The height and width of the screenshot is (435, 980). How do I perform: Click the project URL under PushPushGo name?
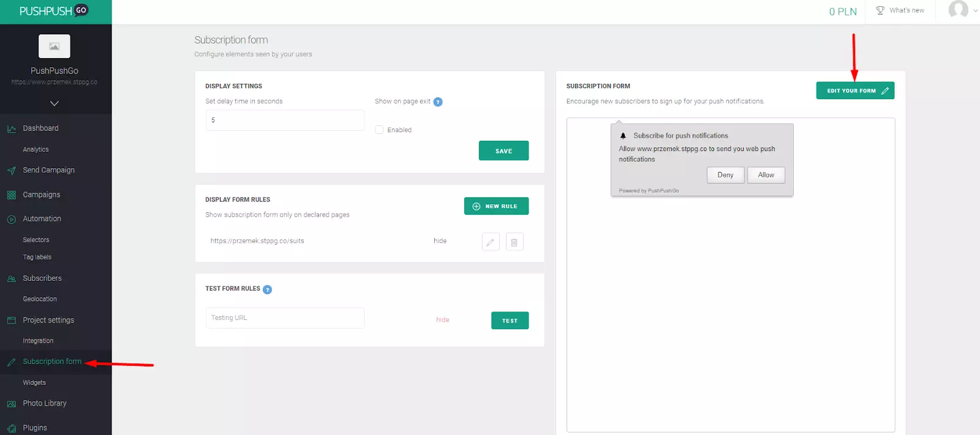(55, 82)
